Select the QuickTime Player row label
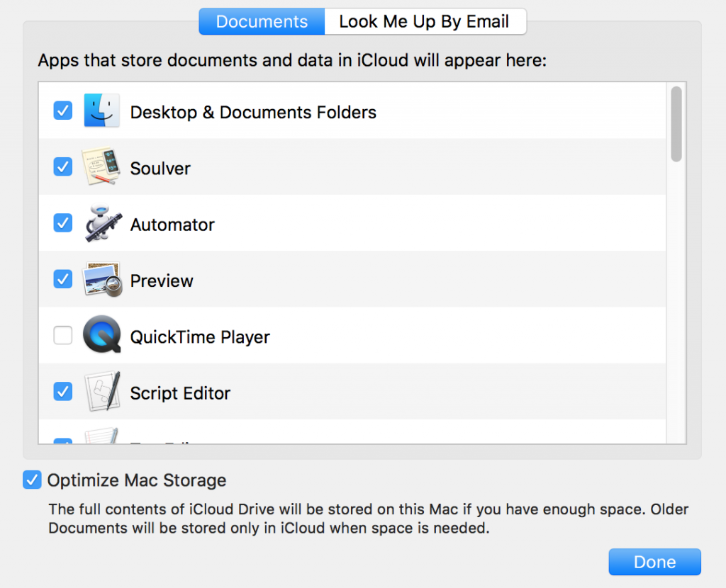726x588 pixels. (x=200, y=337)
